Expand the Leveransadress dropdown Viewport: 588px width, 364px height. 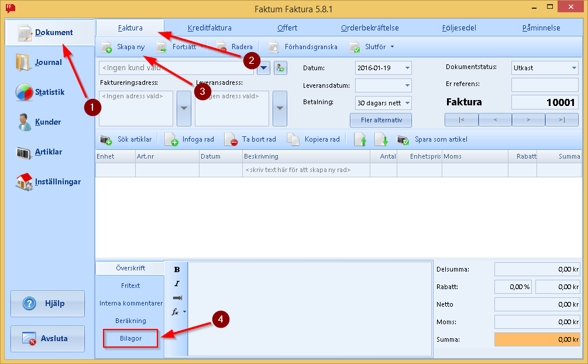point(280,108)
